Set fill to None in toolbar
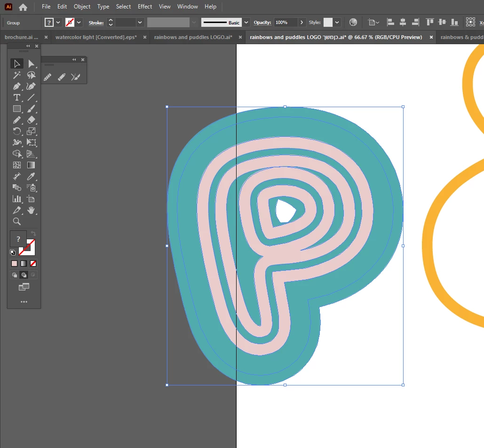 (x=33, y=264)
